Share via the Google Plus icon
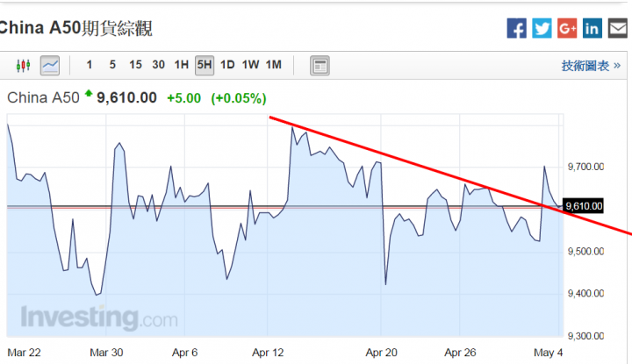632x364 pixels. tap(567, 28)
